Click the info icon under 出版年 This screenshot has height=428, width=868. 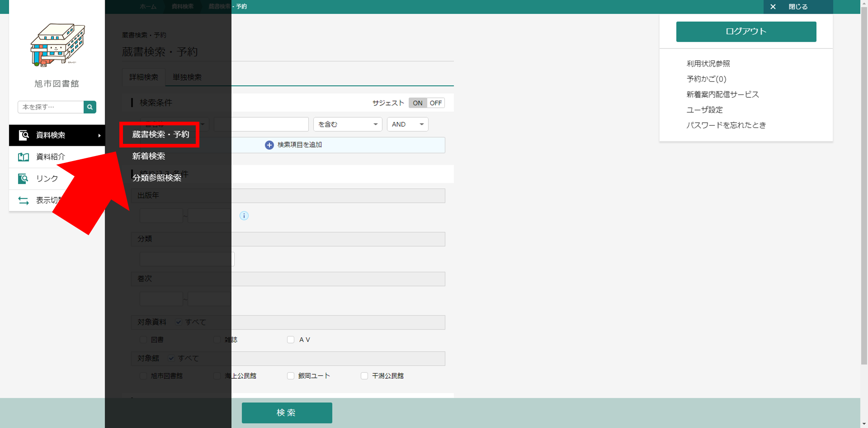[x=244, y=216]
